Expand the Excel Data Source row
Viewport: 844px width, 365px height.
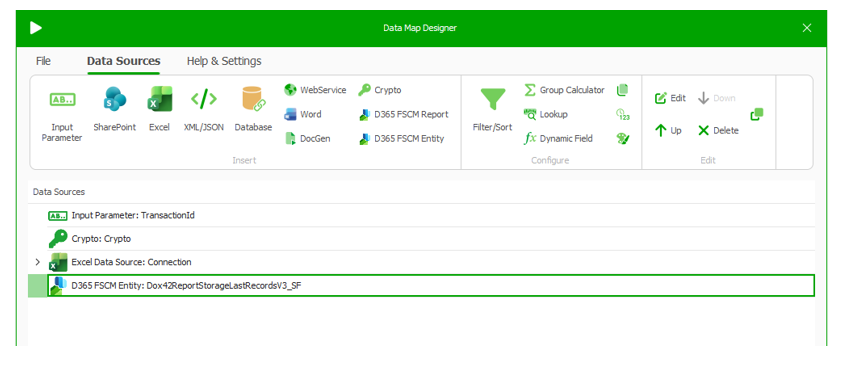coord(37,262)
